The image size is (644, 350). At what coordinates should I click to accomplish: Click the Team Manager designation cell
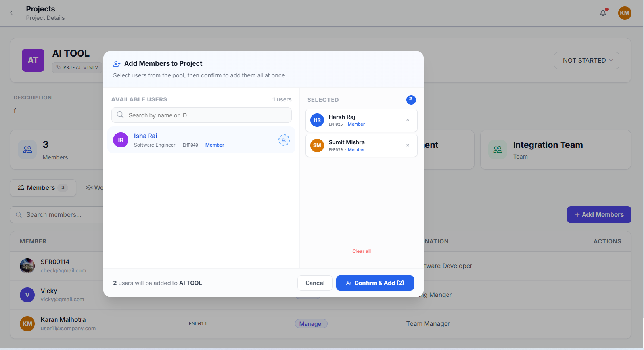tap(428, 324)
